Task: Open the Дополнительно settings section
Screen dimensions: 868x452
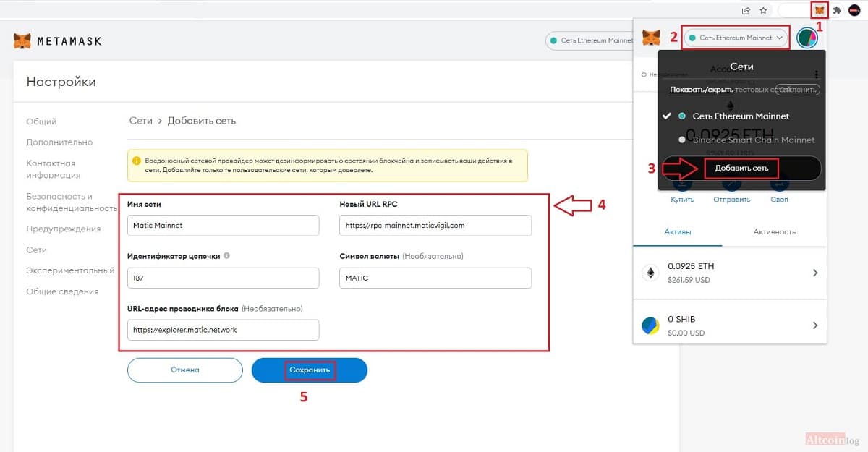Action: tap(59, 142)
